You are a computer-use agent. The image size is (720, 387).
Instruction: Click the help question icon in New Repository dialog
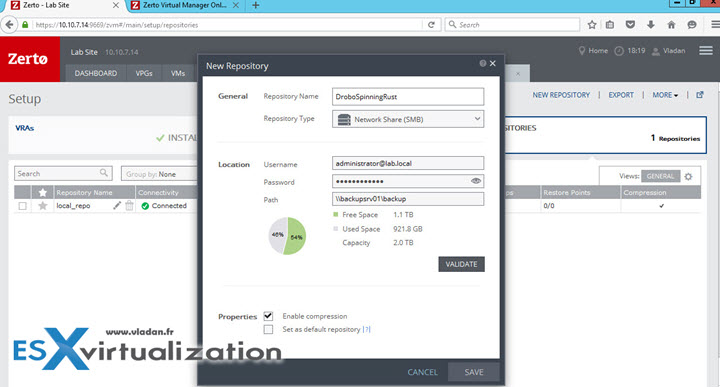(x=483, y=63)
